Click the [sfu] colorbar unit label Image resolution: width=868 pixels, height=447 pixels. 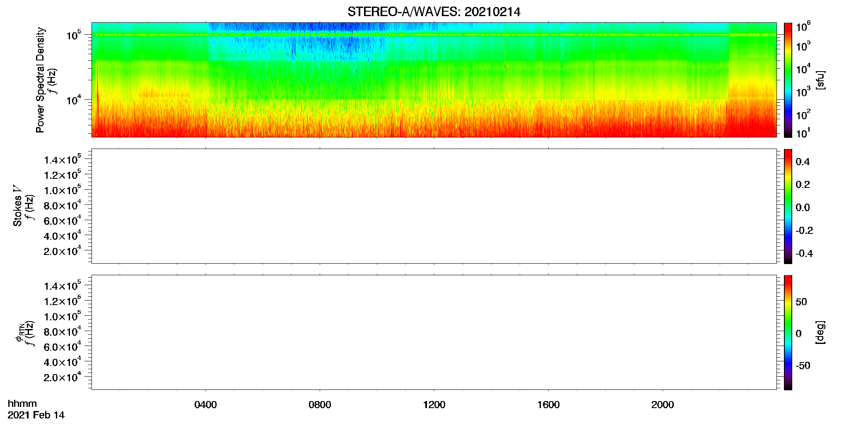(x=821, y=80)
